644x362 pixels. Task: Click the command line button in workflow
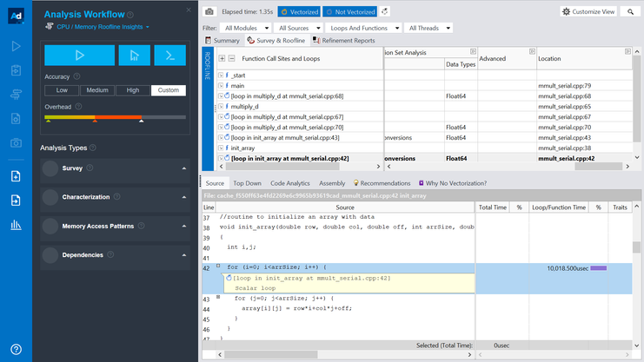pyautogui.click(x=169, y=56)
